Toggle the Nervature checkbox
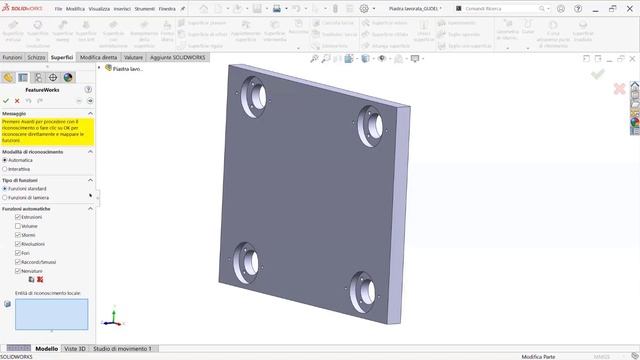 18,271
